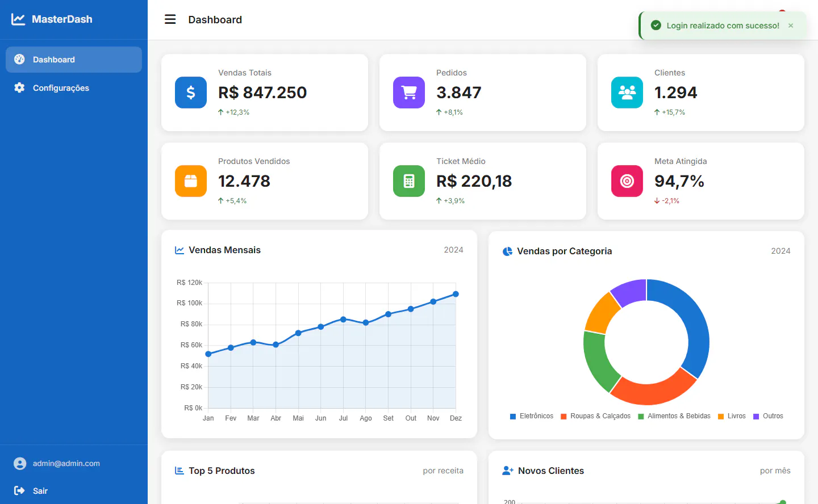The height and width of the screenshot is (504, 818).
Task: Click the +12,3% growth indicator
Action: tap(234, 112)
